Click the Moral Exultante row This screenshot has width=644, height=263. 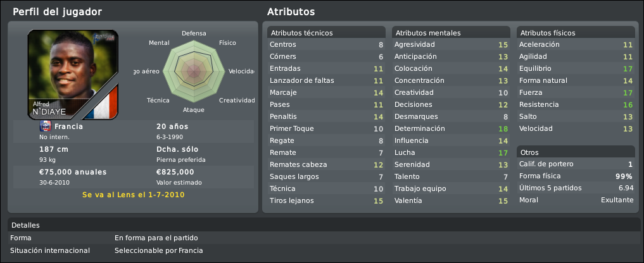point(575,200)
